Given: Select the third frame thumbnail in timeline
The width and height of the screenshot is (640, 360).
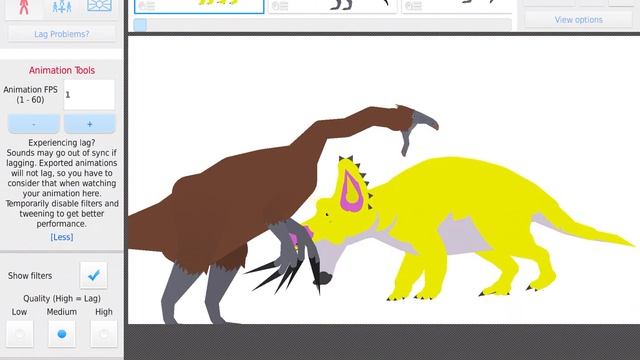Looking at the screenshot, I should (x=456, y=7).
